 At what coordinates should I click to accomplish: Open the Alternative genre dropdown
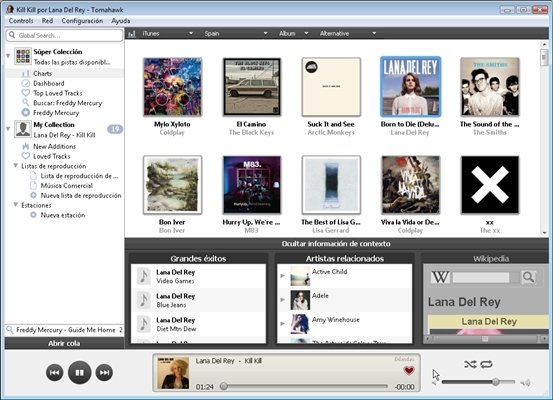coord(347,34)
